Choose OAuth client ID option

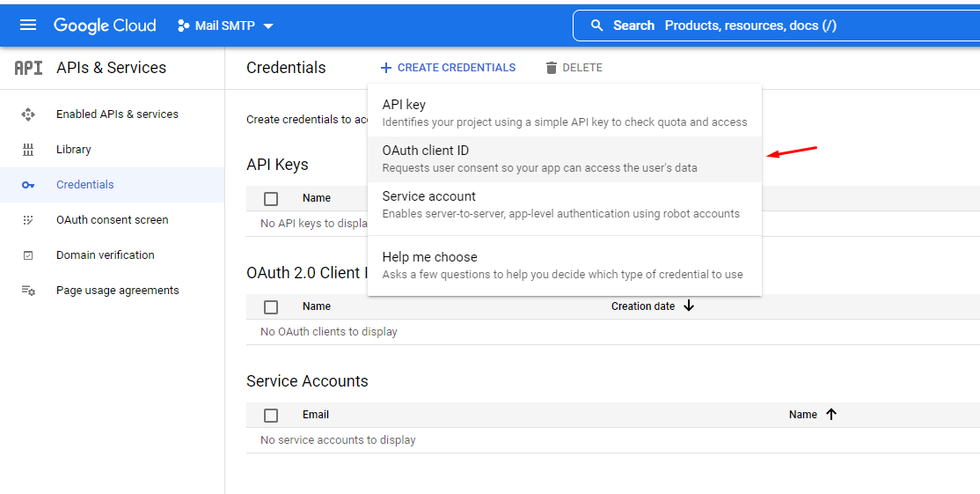click(565, 159)
